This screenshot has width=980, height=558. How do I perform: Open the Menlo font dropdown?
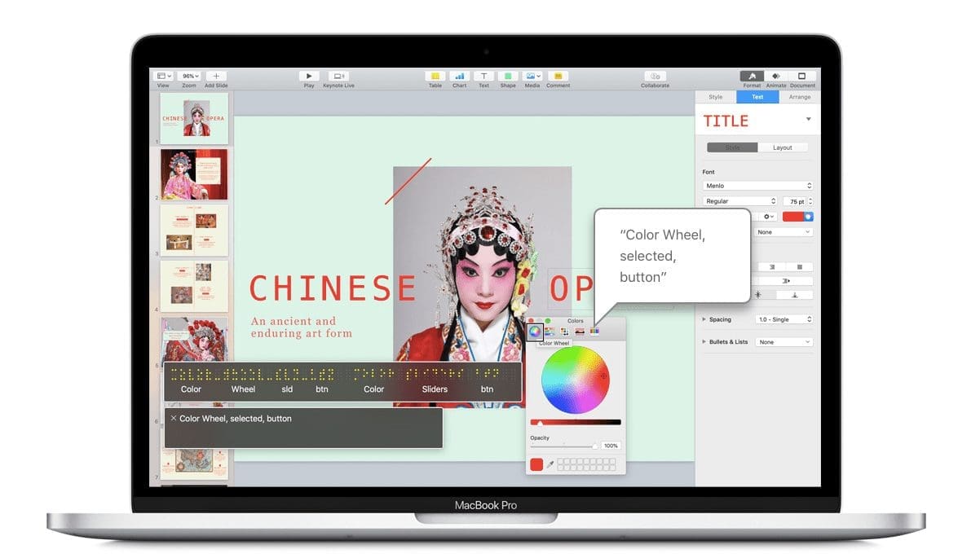click(x=757, y=186)
